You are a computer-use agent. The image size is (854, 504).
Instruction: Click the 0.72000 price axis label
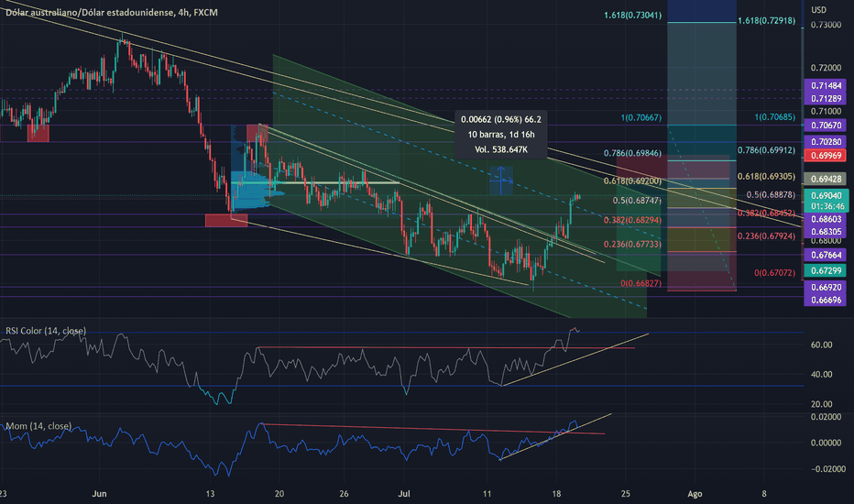(826, 68)
